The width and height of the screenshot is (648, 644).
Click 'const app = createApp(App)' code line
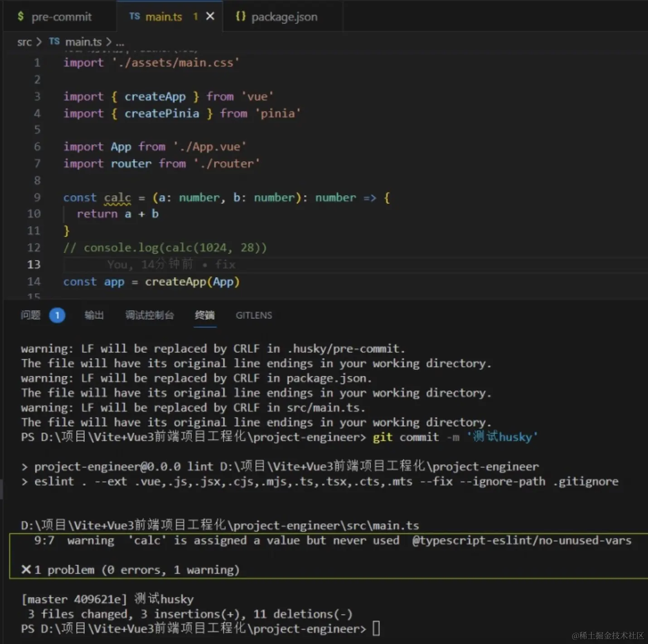[x=151, y=282]
